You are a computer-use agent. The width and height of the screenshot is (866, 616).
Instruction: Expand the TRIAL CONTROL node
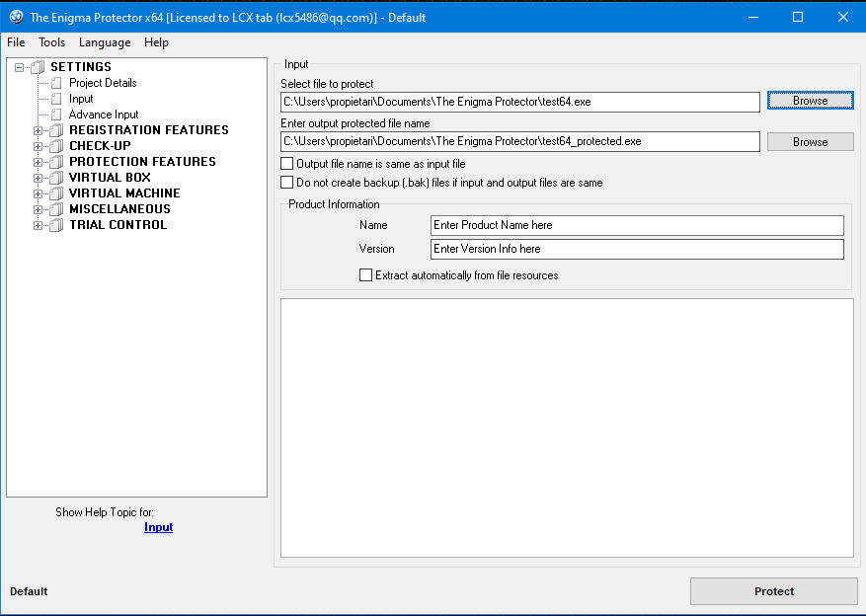coord(39,225)
